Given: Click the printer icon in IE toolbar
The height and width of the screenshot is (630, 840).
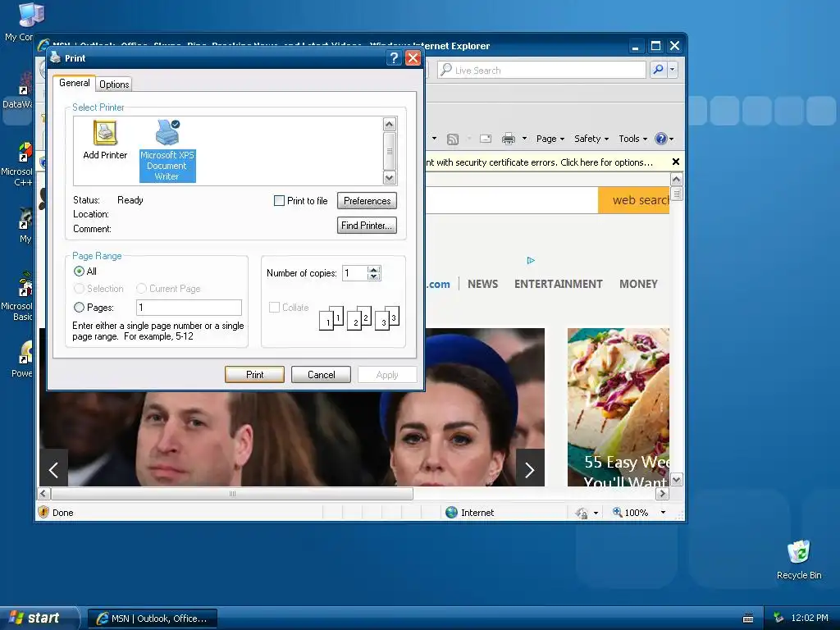Looking at the screenshot, I should point(509,139).
